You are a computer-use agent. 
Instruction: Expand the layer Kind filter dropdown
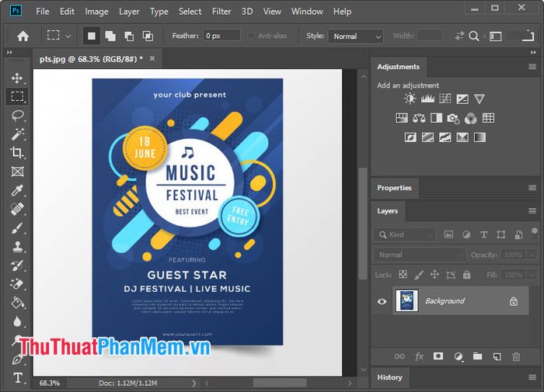point(406,234)
